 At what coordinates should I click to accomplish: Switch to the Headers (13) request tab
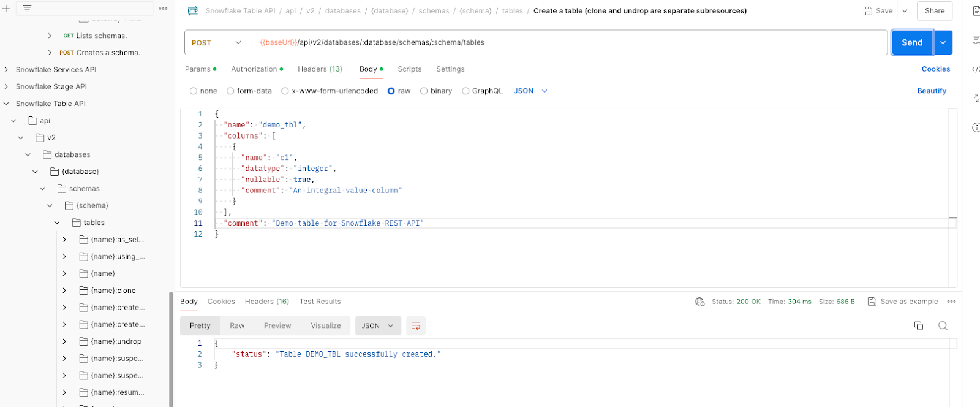(320, 69)
